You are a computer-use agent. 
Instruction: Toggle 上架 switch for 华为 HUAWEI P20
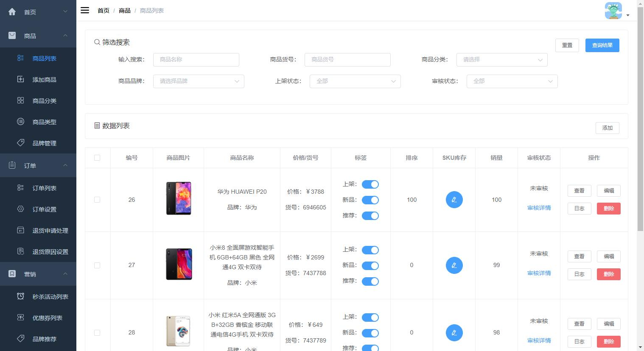tap(370, 184)
